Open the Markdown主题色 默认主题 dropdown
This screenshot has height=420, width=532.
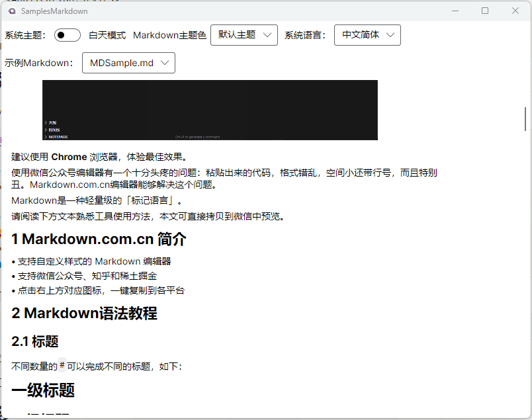pyautogui.click(x=244, y=34)
